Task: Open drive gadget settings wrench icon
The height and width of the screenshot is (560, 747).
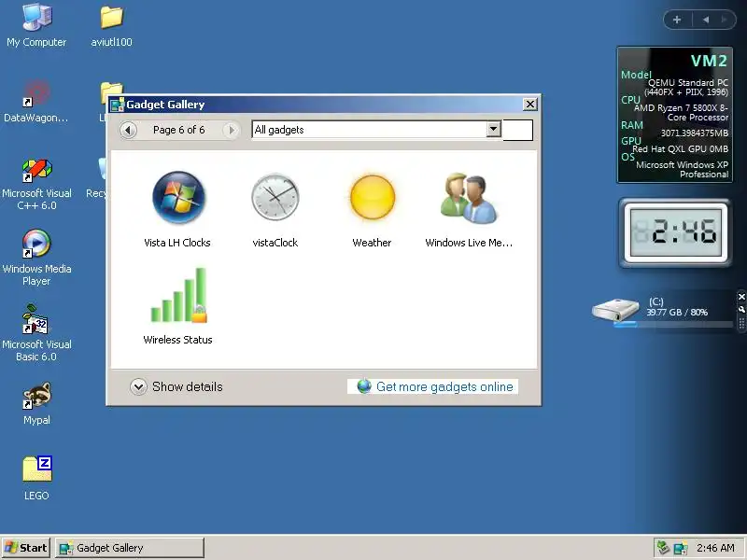Action: tap(741, 309)
